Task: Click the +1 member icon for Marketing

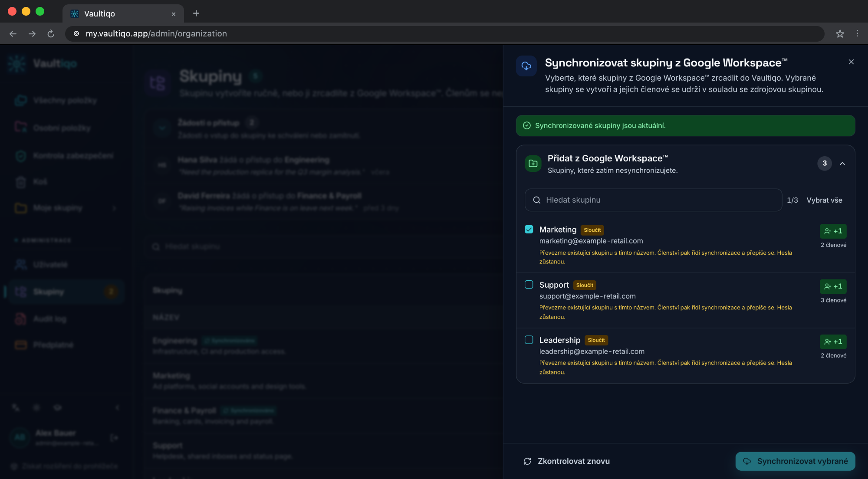Action: pyautogui.click(x=833, y=231)
